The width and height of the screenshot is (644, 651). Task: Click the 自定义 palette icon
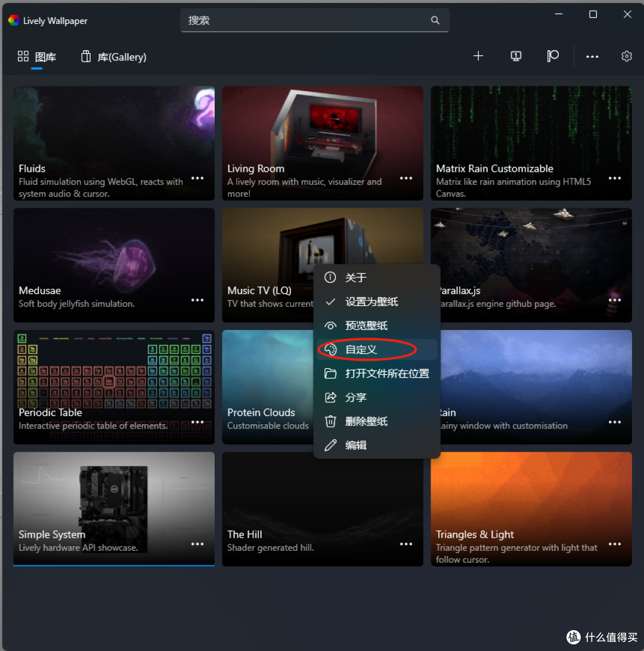click(330, 350)
